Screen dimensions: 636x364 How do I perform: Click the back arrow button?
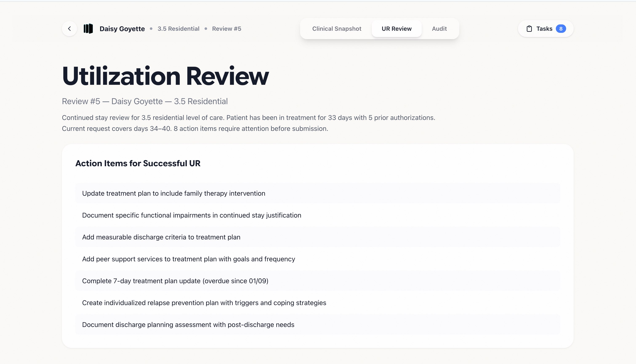69,29
